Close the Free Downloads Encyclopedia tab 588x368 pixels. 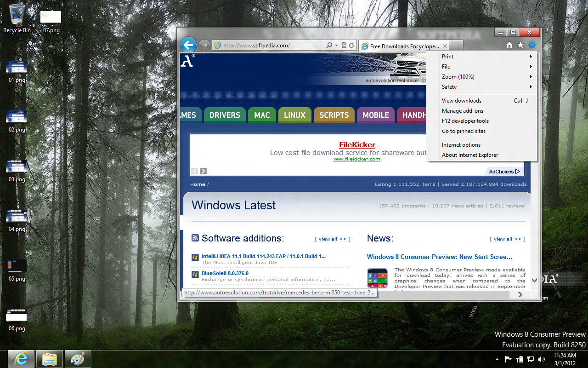445,46
